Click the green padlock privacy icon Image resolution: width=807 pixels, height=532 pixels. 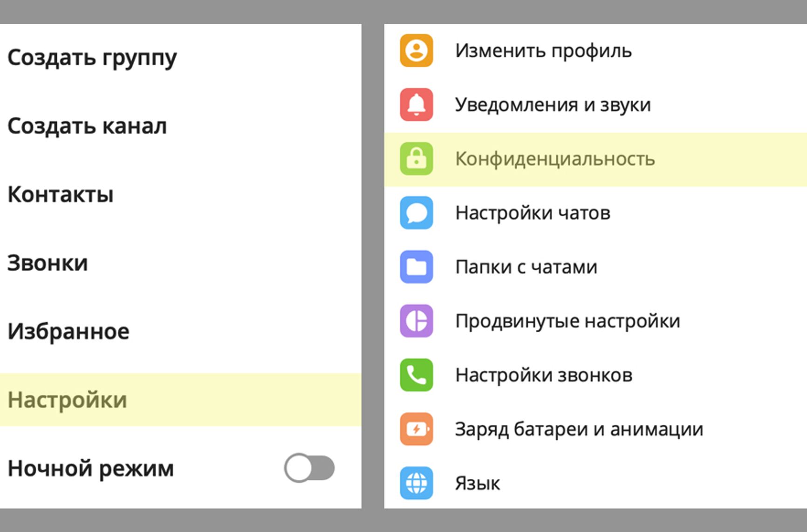(416, 159)
